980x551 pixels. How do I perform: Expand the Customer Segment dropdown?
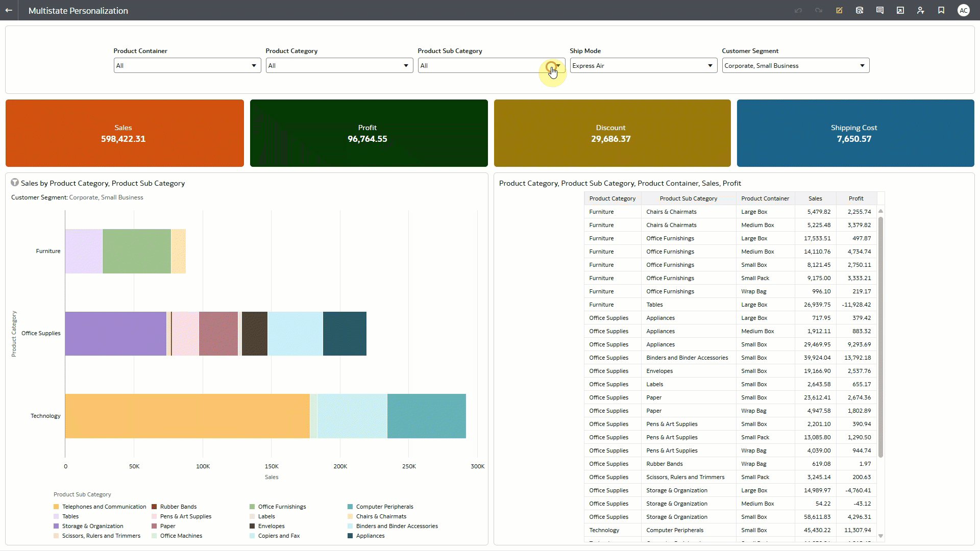pos(862,66)
